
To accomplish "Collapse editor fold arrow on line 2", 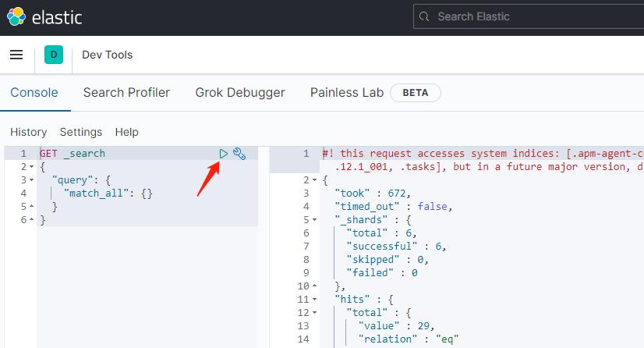I will (32, 167).
